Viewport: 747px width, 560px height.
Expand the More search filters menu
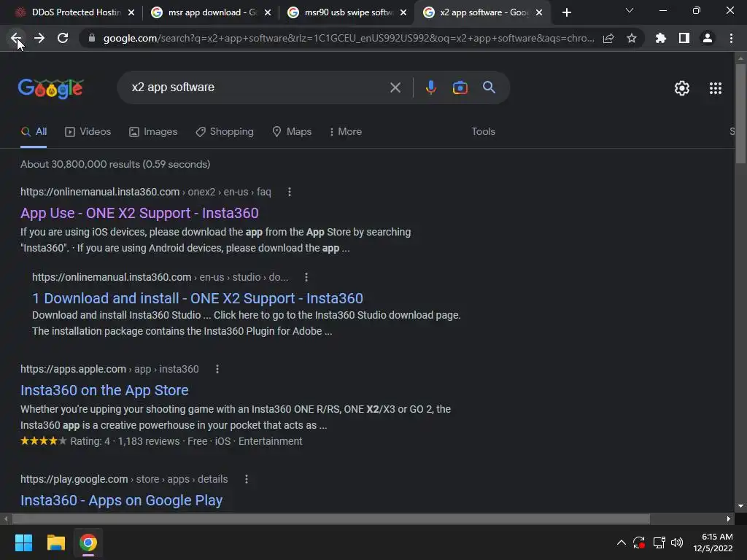(346, 131)
